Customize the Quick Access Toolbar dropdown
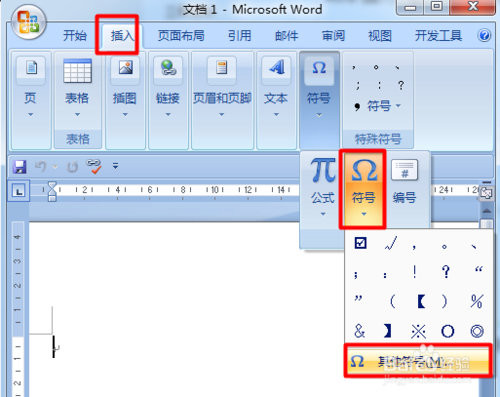Viewport: 500px width, 397px height. click(115, 166)
